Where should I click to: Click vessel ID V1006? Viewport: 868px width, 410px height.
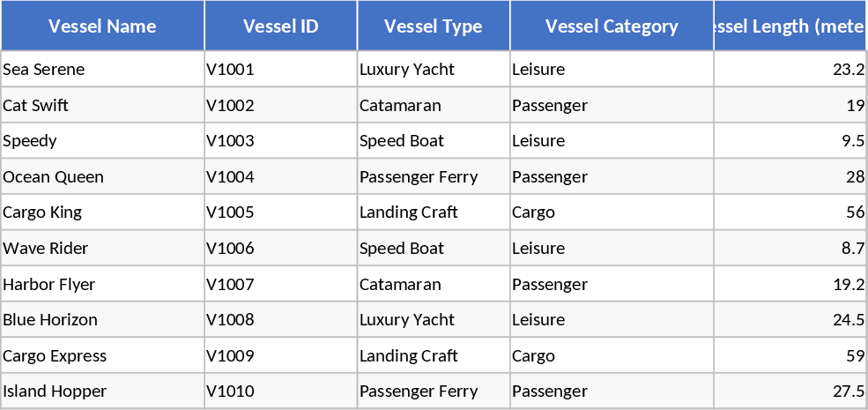pos(230,249)
